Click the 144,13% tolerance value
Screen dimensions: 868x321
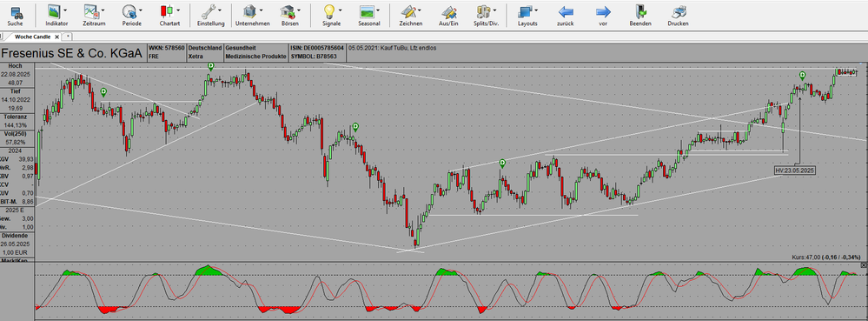pos(16,125)
